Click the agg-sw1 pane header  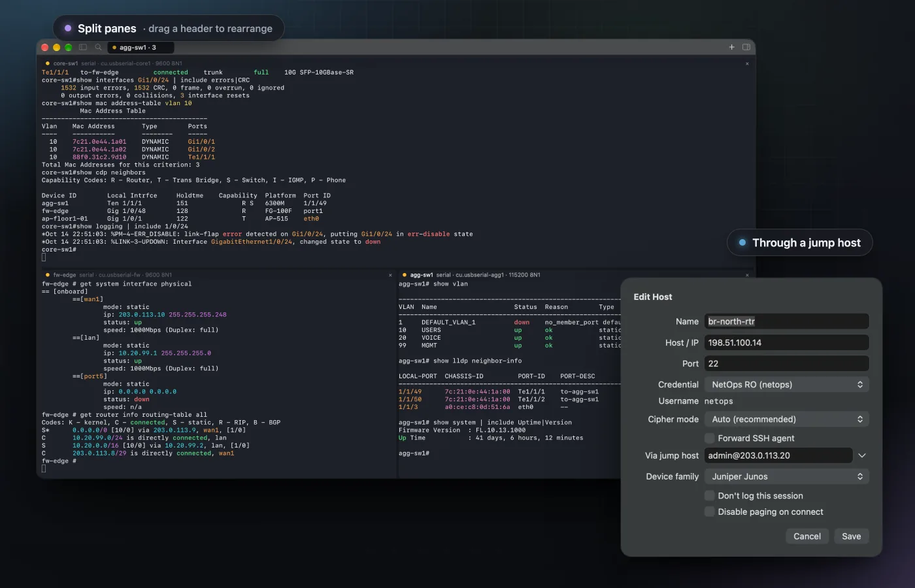click(575, 275)
